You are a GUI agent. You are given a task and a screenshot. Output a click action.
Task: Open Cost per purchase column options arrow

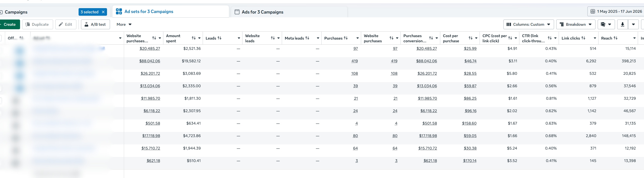coord(476,38)
